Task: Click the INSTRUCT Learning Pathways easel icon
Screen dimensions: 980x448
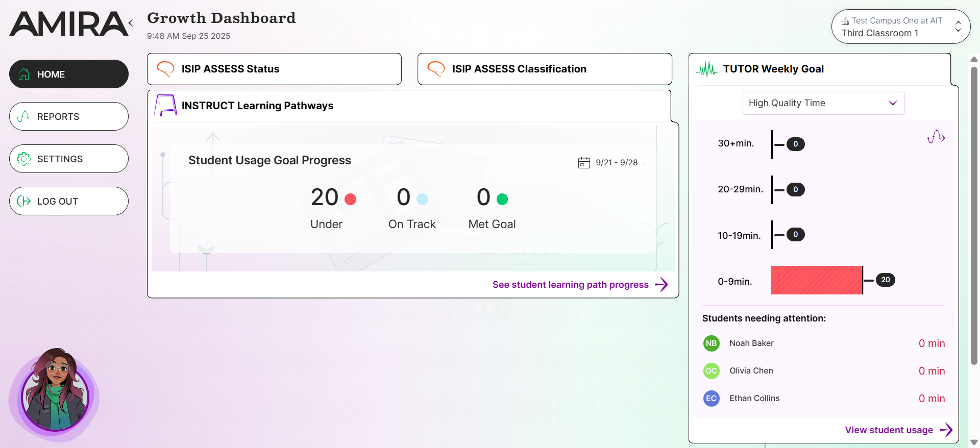Action: point(165,106)
